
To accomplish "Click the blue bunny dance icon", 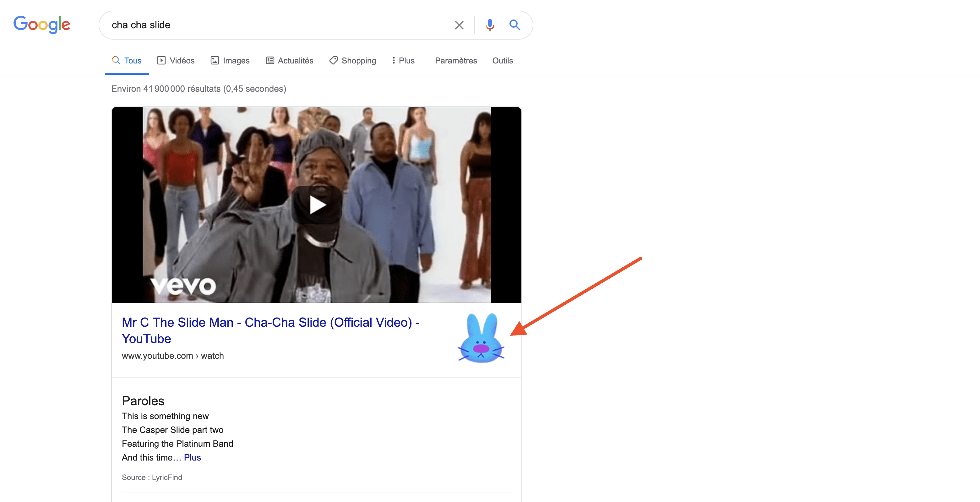I will (x=481, y=338).
